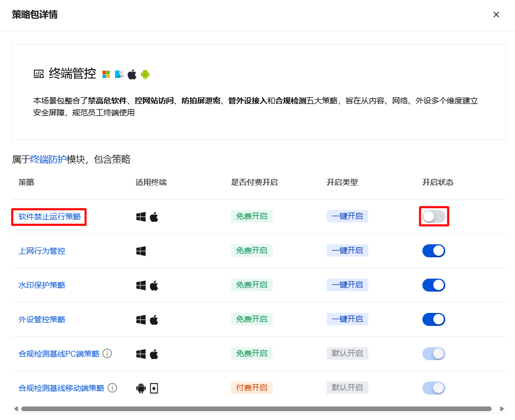
Task: Click 付费开启 tag for mobile baseline policy
Action: click(251, 388)
